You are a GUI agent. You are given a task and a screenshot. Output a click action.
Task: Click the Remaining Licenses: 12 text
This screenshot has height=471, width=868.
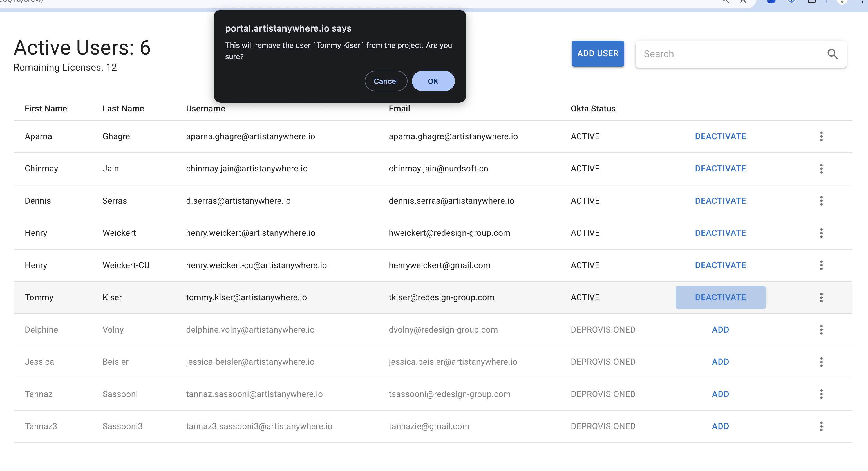coord(65,67)
